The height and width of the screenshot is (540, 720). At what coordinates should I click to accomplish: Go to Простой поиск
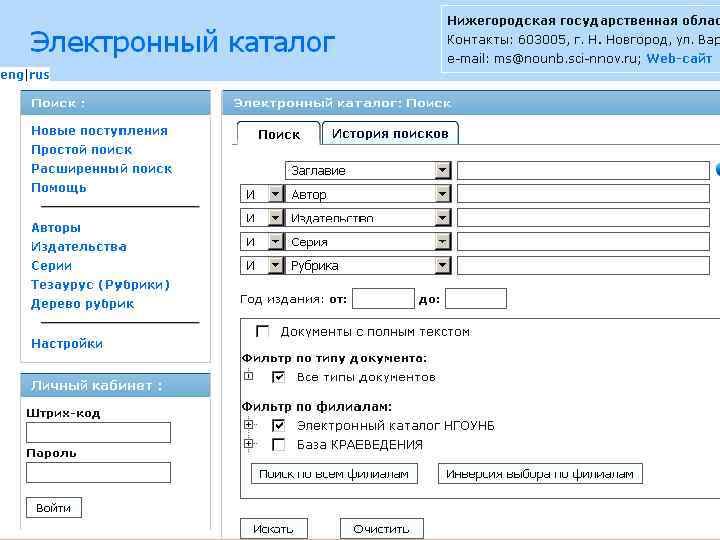click(82, 150)
